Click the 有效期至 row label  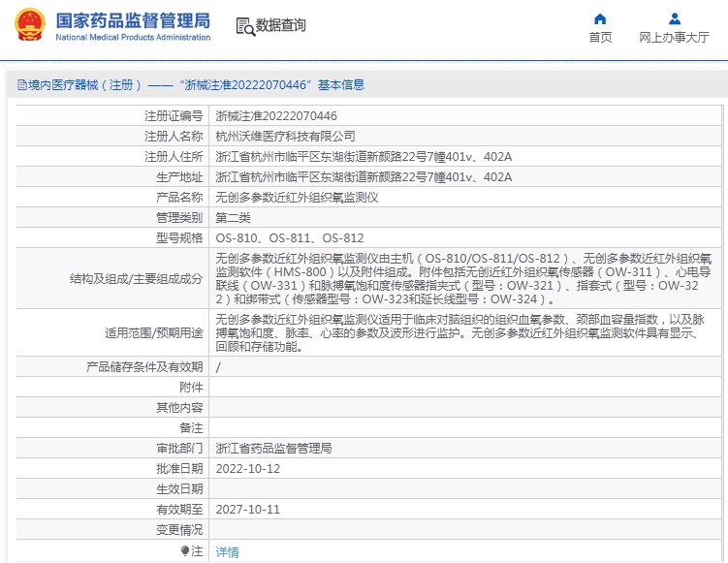tap(179, 510)
